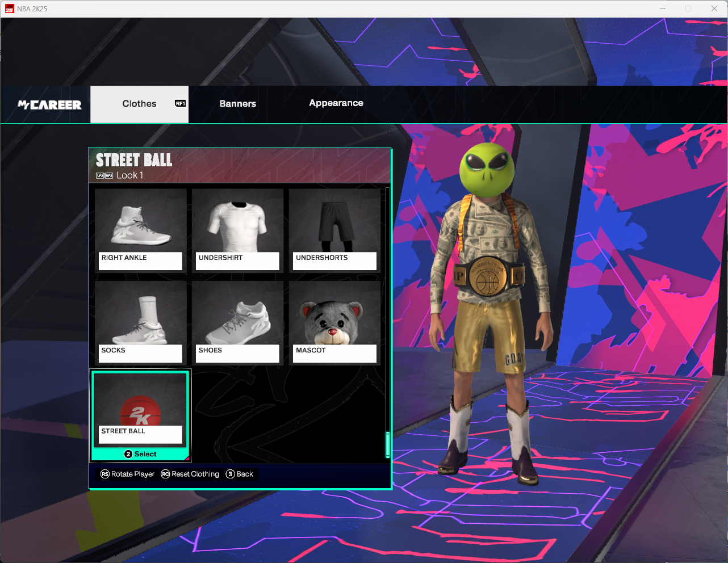Image resolution: width=728 pixels, height=563 pixels.
Task: Switch to the Banners tab
Action: point(238,104)
